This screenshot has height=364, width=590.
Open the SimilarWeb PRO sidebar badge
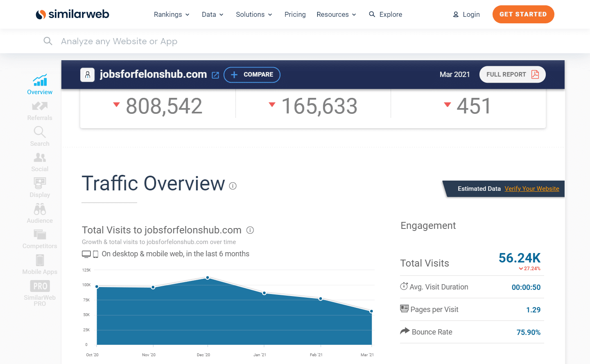(39, 285)
